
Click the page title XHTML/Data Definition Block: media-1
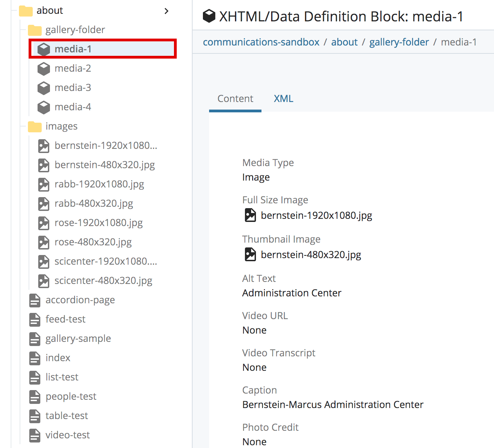click(341, 17)
